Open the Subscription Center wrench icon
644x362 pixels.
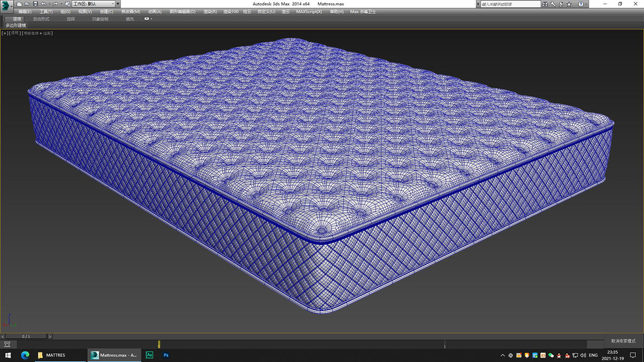tap(553, 4)
